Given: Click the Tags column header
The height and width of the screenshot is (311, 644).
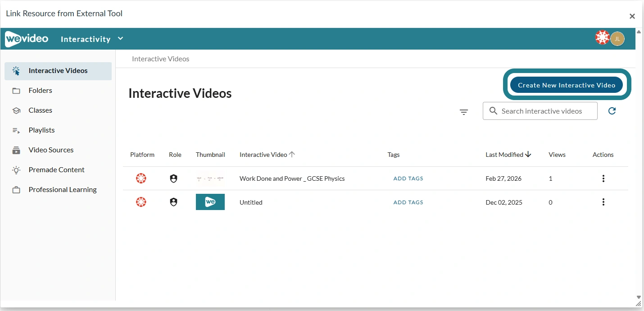Looking at the screenshot, I should 394,155.
